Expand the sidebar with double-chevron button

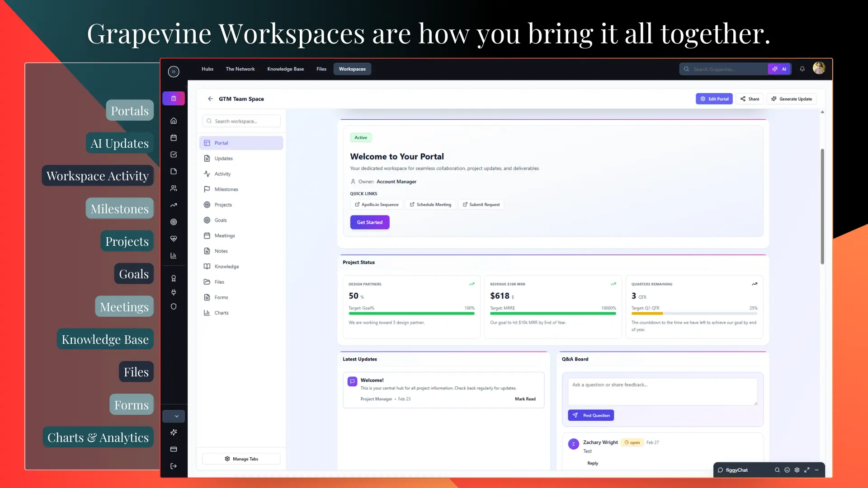[174, 71]
